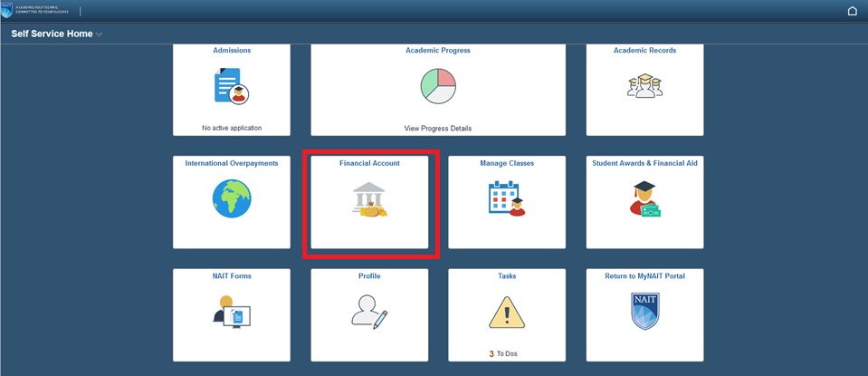Click the Home icon in top bar
The image size is (868, 376).
click(x=852, y=12)
